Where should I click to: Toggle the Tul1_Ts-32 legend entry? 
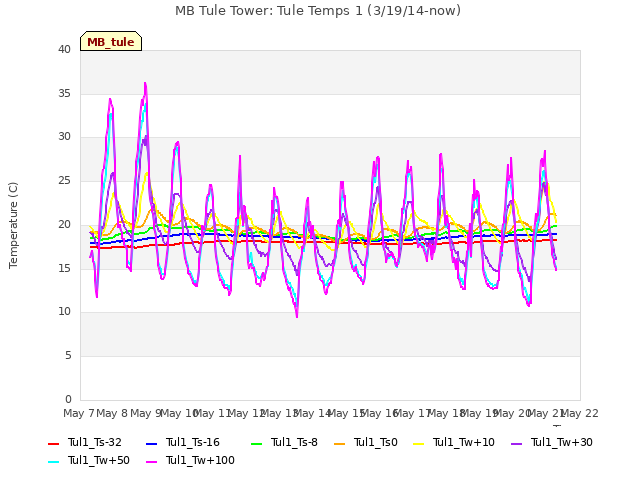pyautogui.click(x=85, y=442)
